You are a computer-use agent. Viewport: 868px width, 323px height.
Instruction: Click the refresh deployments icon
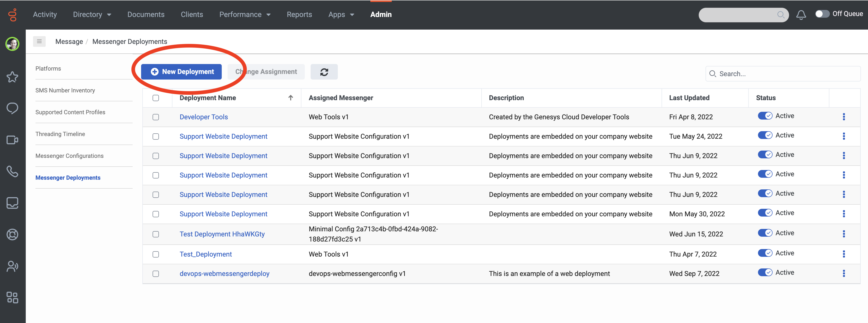[324, 72]
